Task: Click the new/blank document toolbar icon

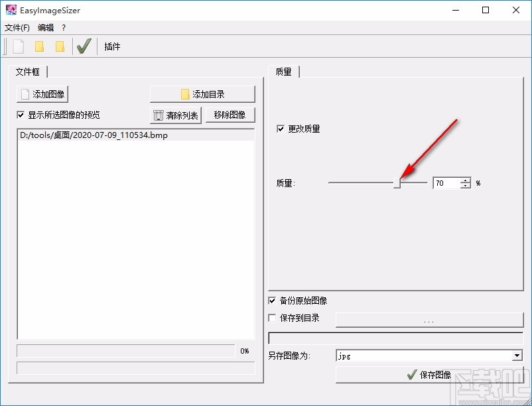Action: 17,46
